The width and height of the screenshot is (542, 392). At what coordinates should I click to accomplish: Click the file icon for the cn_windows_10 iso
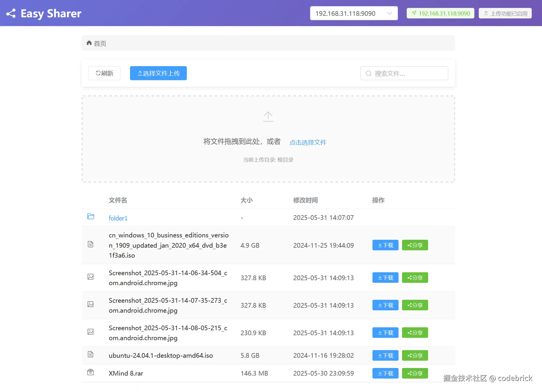coord(90,244)
